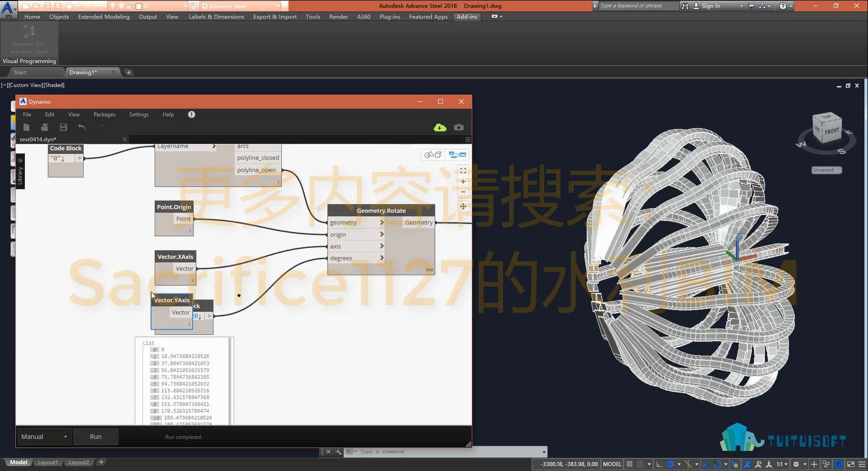Click the Pan mode icon on canvas

coord(463,207)
